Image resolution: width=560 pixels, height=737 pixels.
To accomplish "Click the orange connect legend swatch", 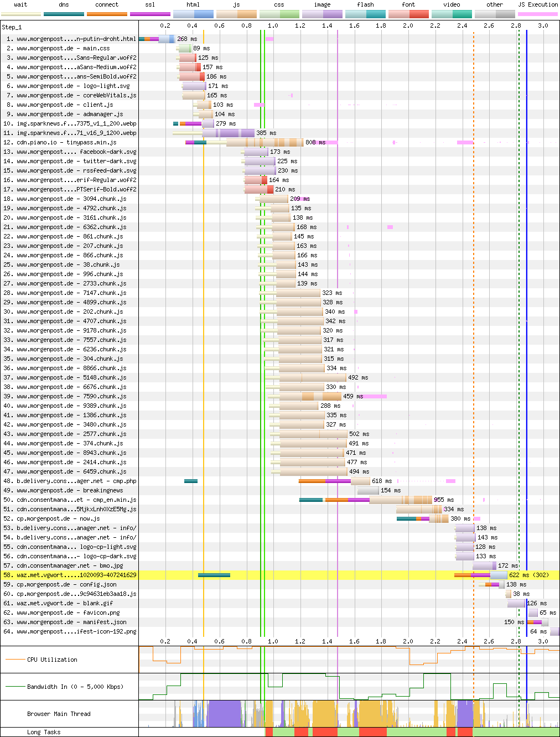I will pos(107,14).
